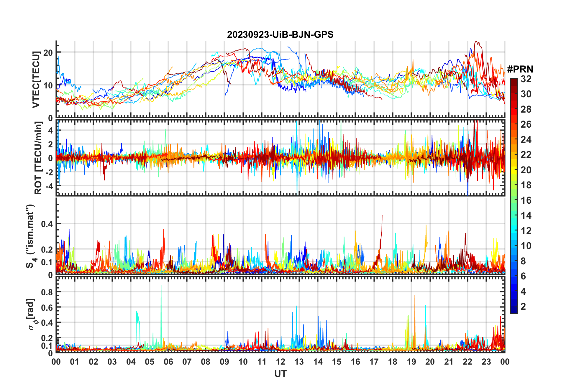Screen dimensions: 561x392
Task: Click UT axis hour label 06
Action: click(168, 362)
